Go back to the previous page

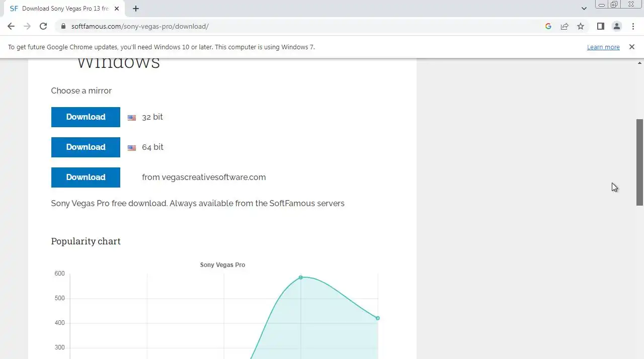[x=11, y=26]
